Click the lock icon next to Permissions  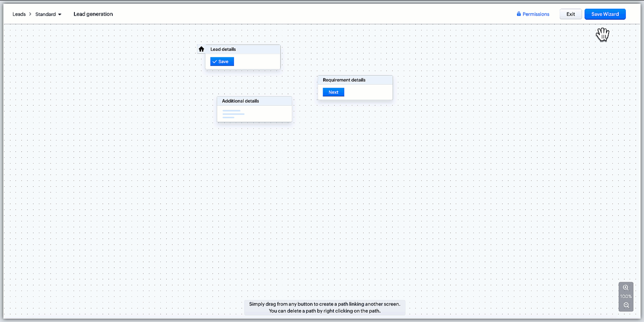[519, 14]
